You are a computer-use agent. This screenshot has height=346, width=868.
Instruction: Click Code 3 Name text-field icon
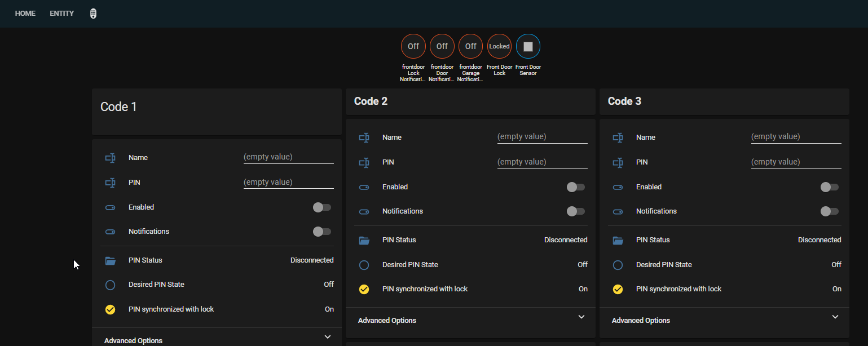(x=618, y=137)
